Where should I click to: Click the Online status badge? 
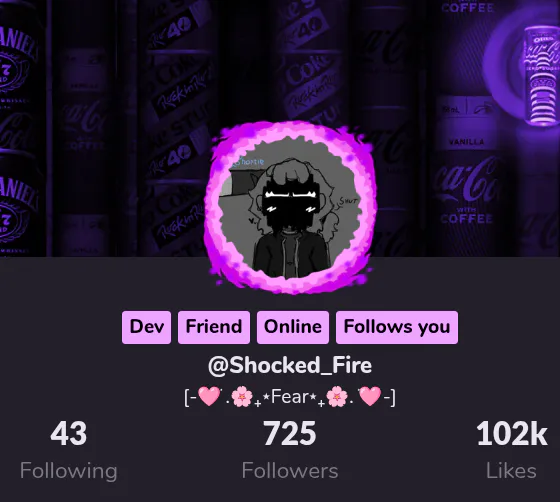click(x=293, y=327)
